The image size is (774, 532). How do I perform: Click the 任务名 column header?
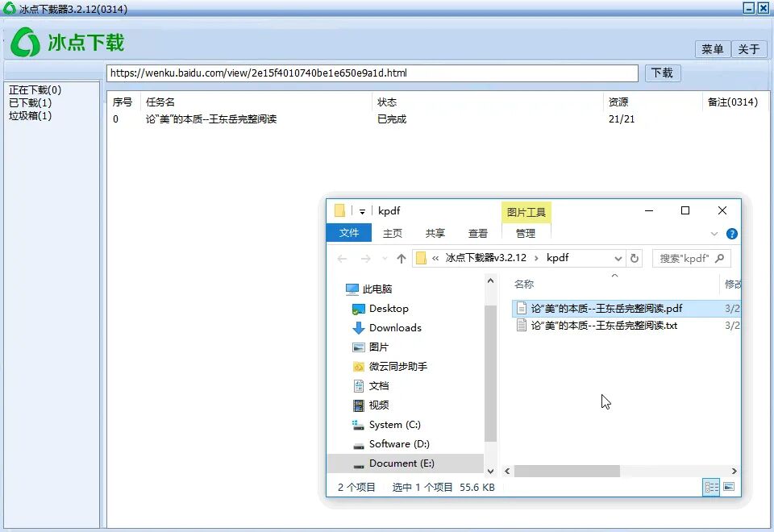coord(160,102)
